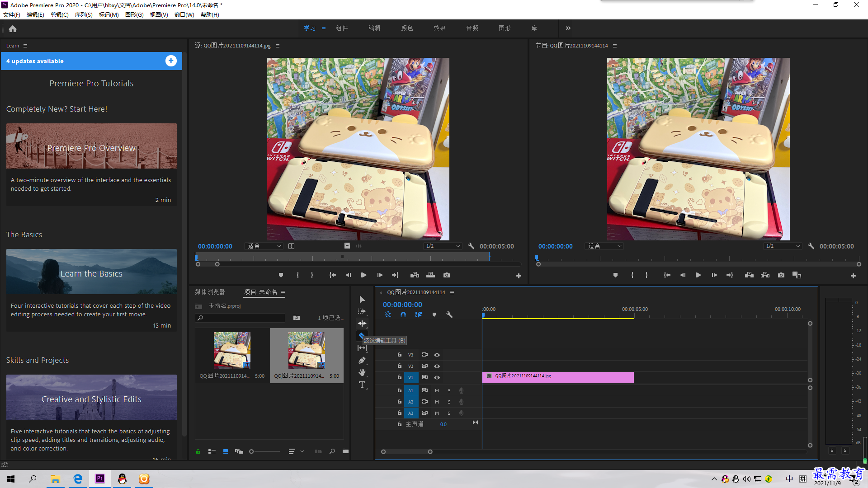This screenshot has width=868, height=488.
Task: Open Program monitor settings wrench
Action: point(811,246)
